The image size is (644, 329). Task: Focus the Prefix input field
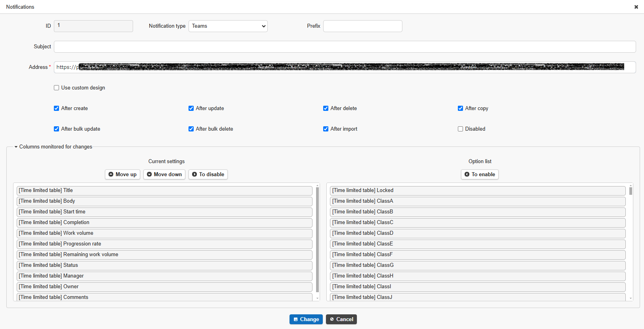(x=362, y=26)
